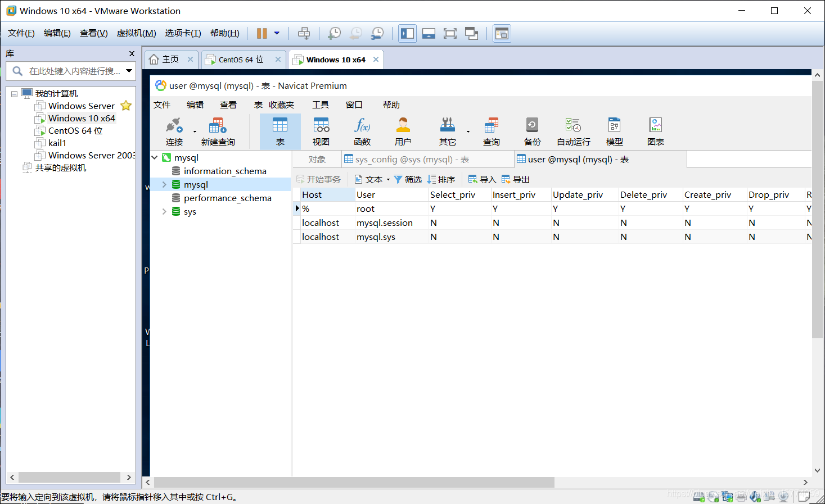Click the Host column header

pyautogui.click(x=327, y=194)
